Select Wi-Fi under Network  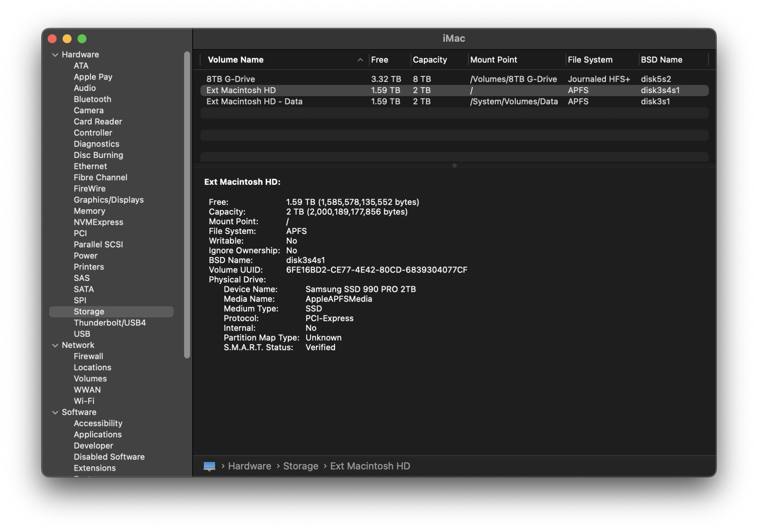coord(84,401)
